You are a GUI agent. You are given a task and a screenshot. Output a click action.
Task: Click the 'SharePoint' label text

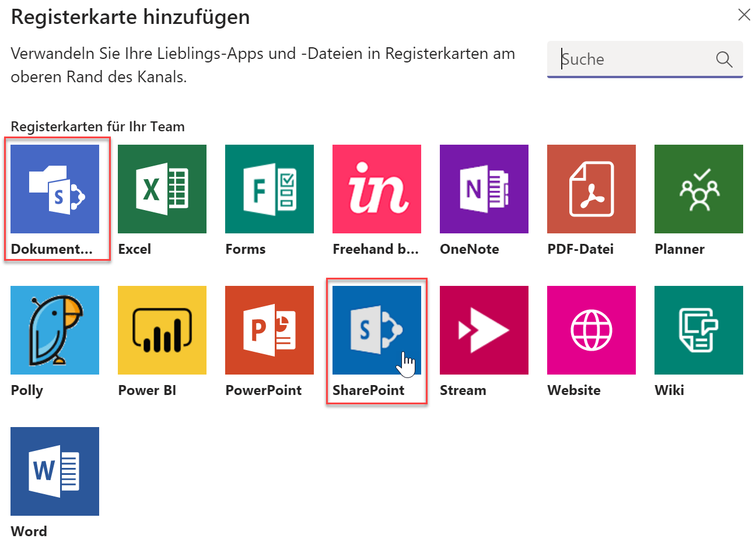pos(369,390)
